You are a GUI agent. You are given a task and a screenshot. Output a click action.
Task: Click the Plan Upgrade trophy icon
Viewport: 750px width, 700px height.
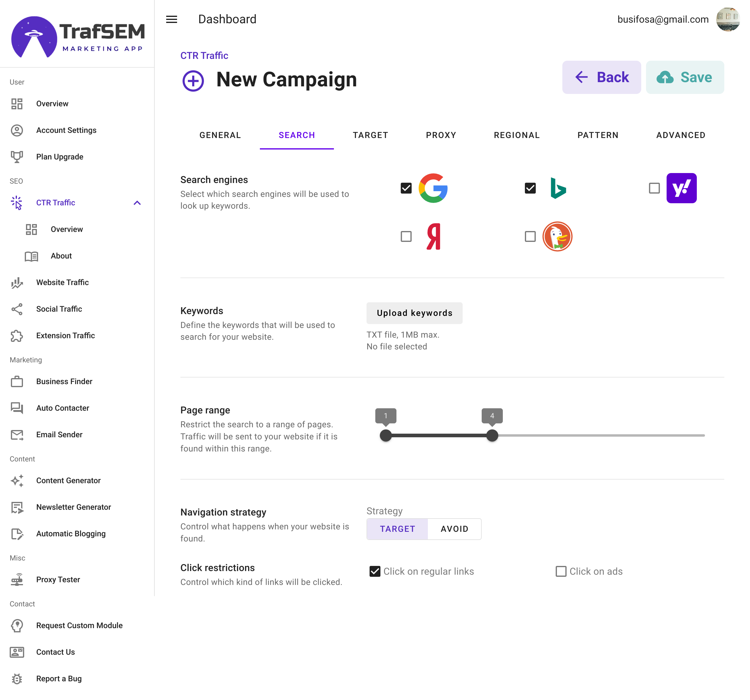point(17,157)
